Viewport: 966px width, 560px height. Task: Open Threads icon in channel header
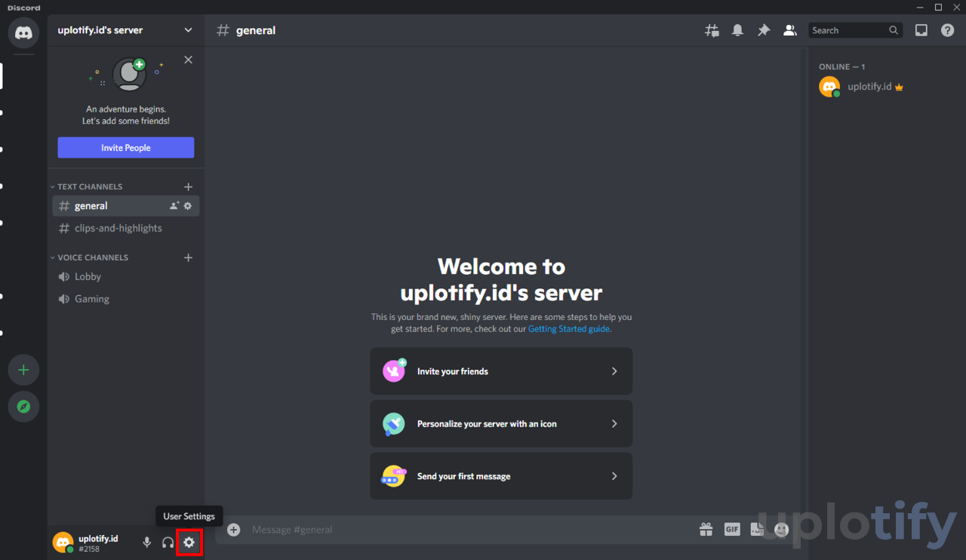(712, 30)
